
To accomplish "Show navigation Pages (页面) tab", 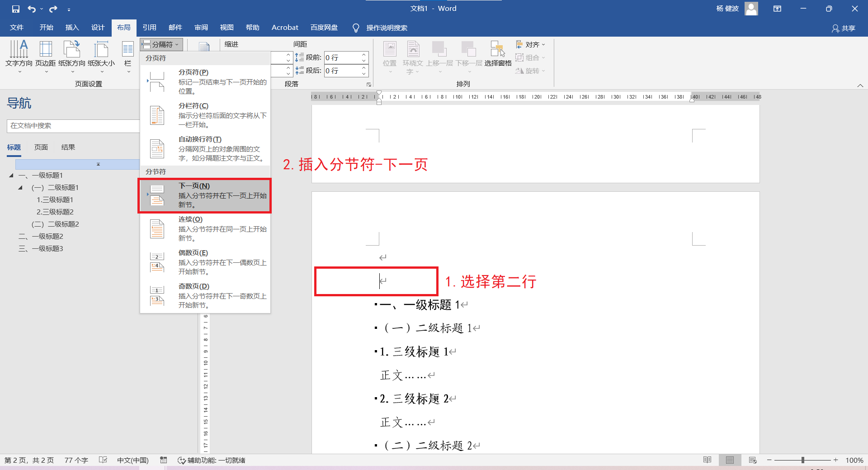I will [x=41, y=147].
